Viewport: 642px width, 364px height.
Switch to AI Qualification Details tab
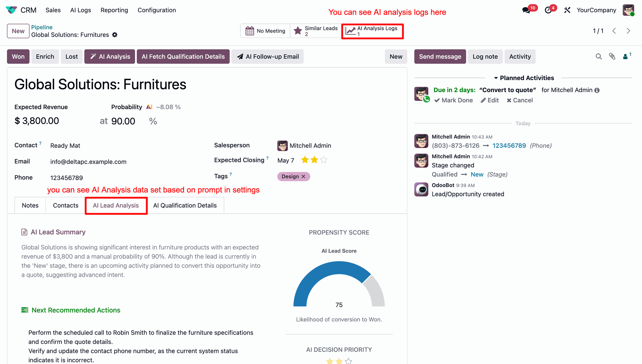pos(185,205)
